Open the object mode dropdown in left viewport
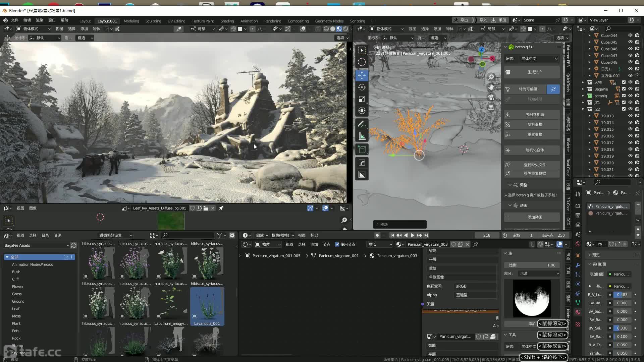The height and width of the screenshot is (362, 644). (34, 29)
